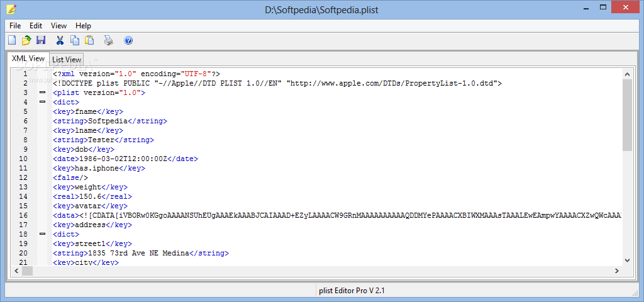
Task: Click the Save floppy disk icon
Action: click(x=41, y=40)
